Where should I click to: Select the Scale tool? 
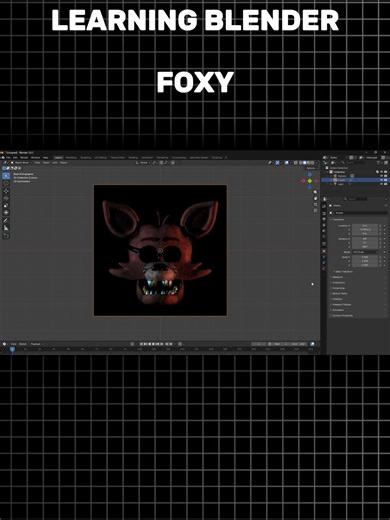pyautogui.click(x=6, y=205)
